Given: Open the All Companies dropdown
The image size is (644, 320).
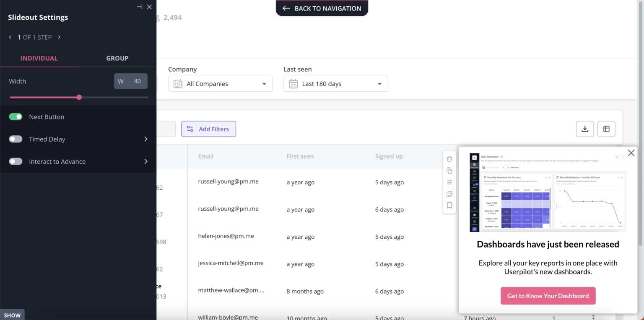Looking at the screenshot, I should point(220,84).
